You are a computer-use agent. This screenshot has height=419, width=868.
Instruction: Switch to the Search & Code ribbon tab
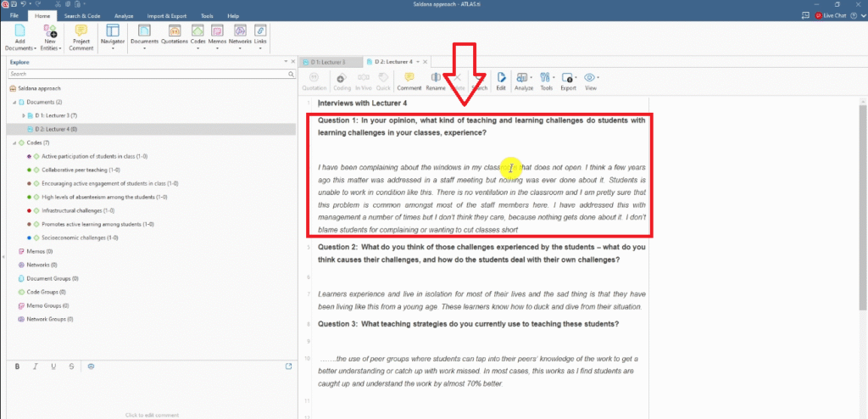pyautogui.click(x=81, y=16)
